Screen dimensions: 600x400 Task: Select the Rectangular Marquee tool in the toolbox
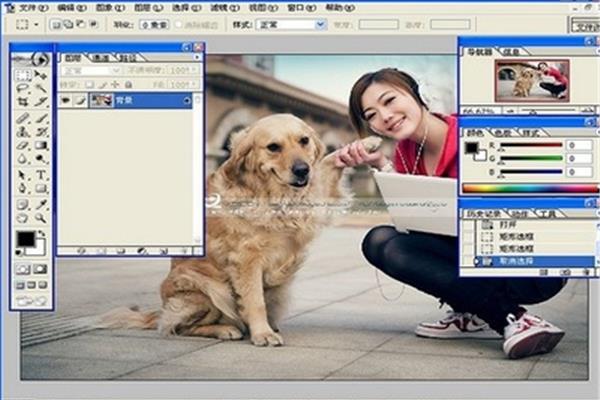(x=23, y=75)
